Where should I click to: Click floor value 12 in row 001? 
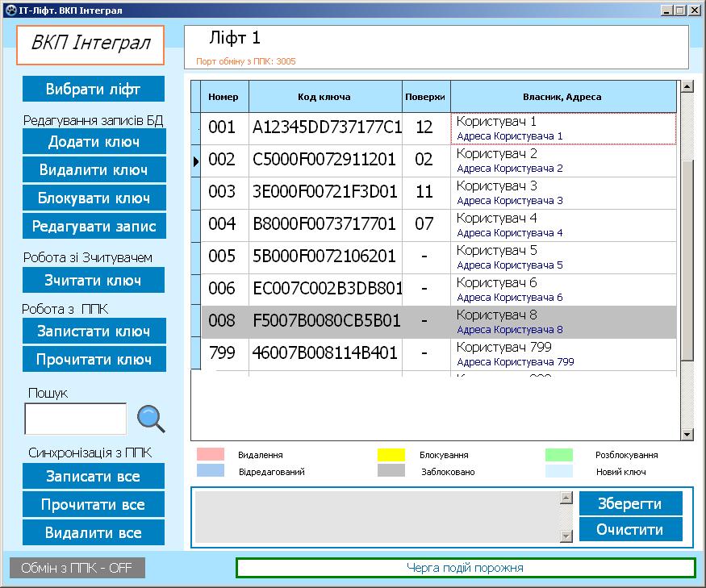[x=426, y=128]
